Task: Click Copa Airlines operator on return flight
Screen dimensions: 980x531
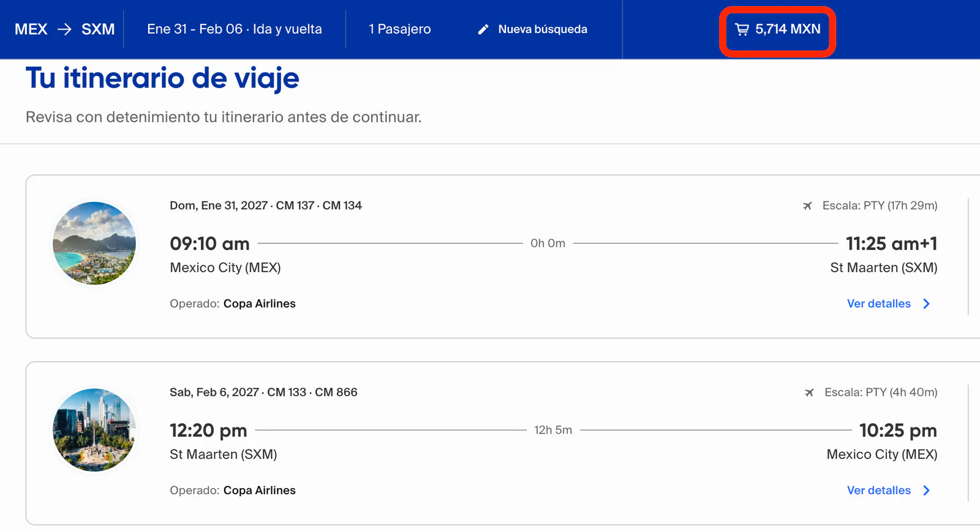Action: pyautogui.click(x=260, y=491)
